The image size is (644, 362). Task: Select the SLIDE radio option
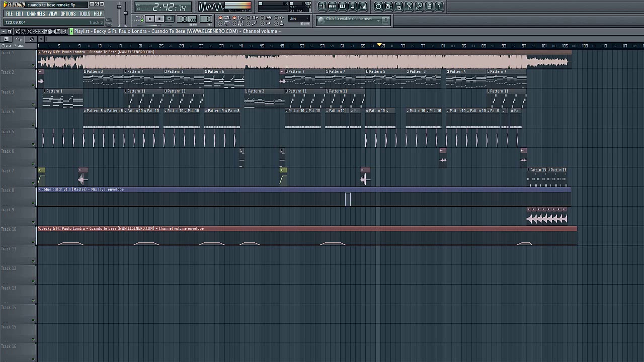coord(15,46)
